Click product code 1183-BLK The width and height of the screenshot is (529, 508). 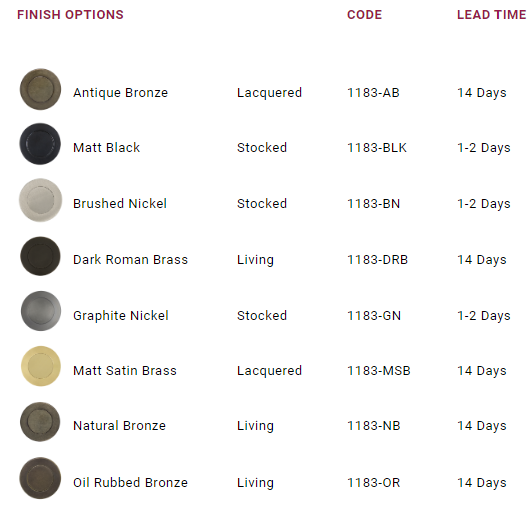pos(377,148)
